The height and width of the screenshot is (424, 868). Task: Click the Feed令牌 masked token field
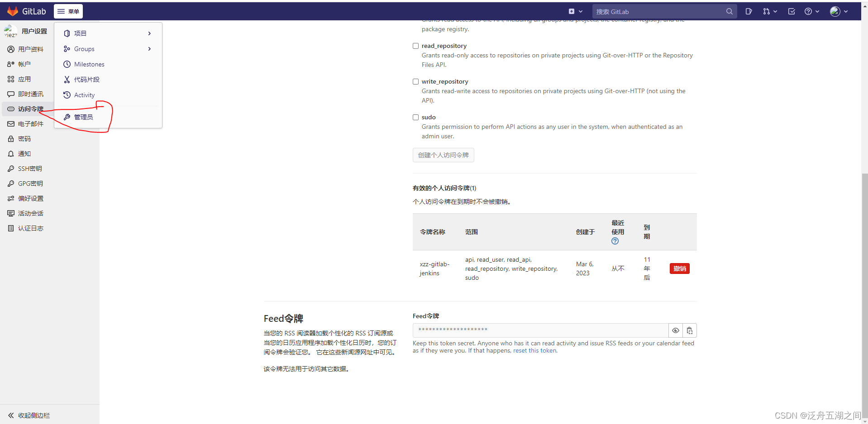point(541,330)
